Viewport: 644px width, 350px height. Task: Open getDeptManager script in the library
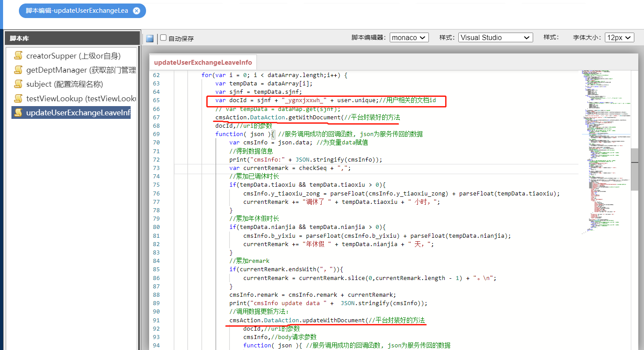point(81,70)
